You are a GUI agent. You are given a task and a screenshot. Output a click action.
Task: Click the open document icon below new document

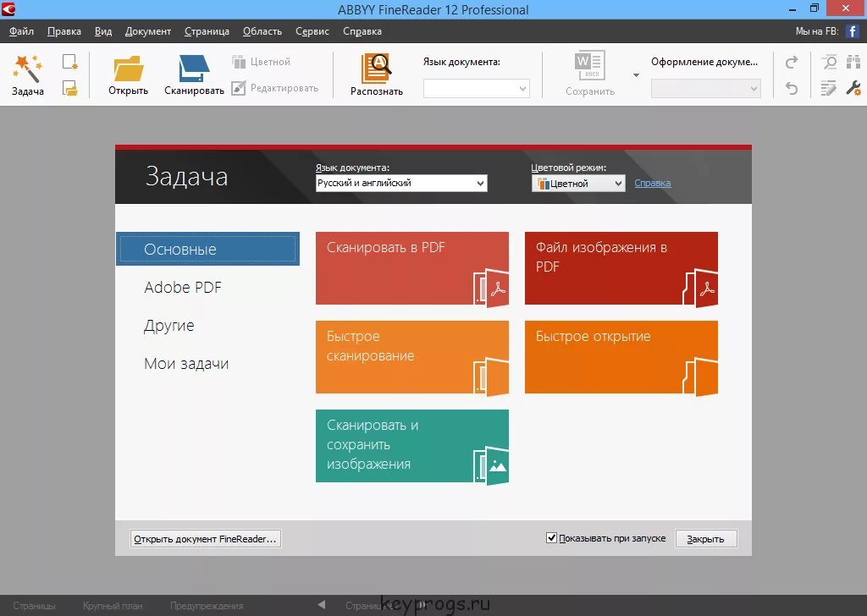coord(70,88)
